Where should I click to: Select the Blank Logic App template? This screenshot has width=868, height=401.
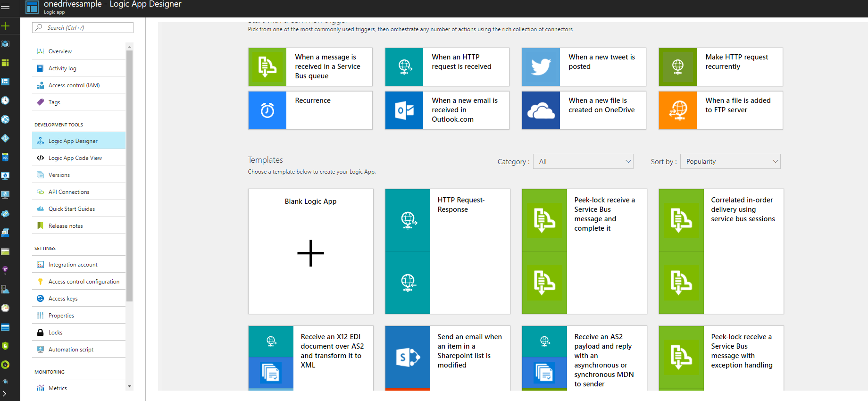pyautogui.click(x=311, y=251)
